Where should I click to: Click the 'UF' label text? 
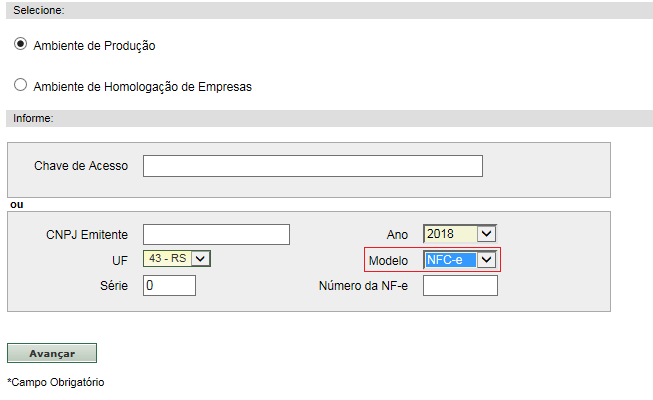coord(120,261)
